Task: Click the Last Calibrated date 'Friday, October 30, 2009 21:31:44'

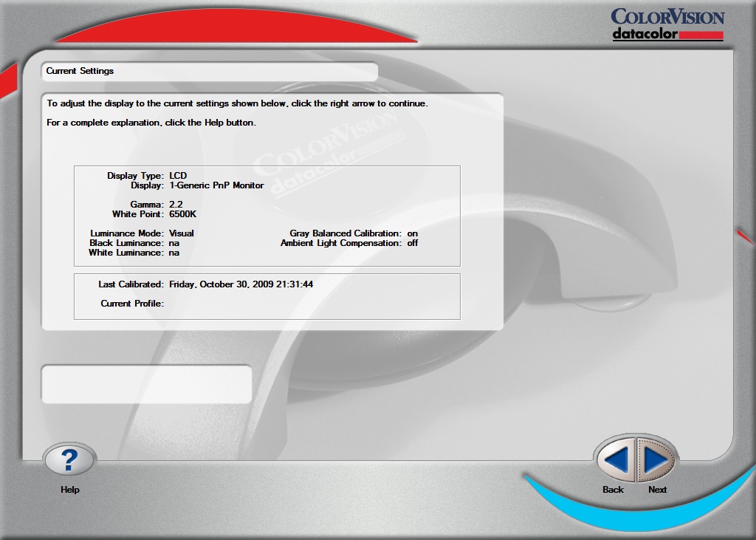Action: (x=241, y=284)
